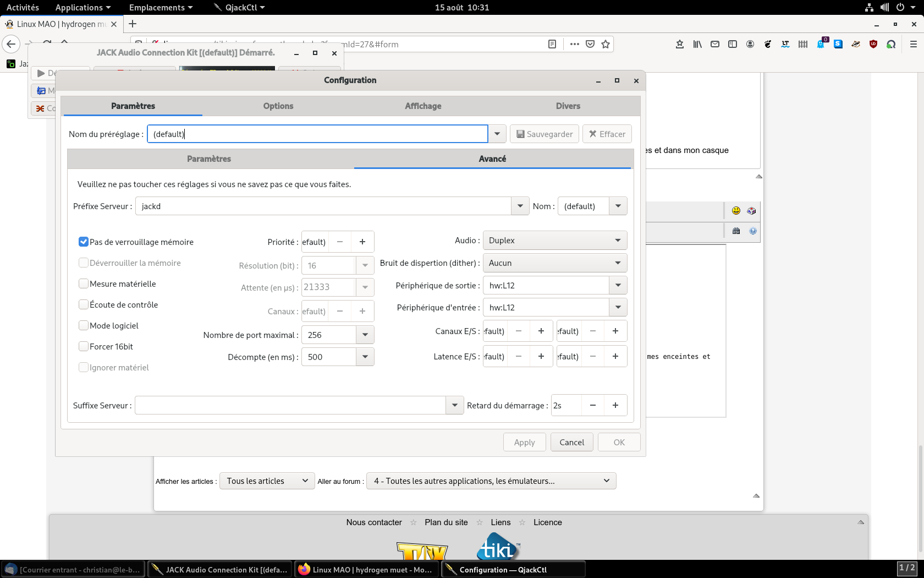Expand Décompte (en ms) dropdown
Image resolution: width=924 pixels, height=578 pixels.
pyautogui.click(x=365, y=357)
